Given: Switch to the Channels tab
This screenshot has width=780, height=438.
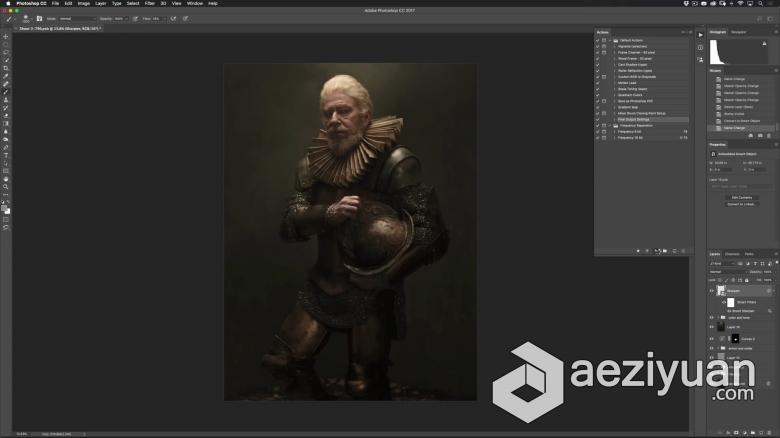Looking at the screenshot, I should (732, 254).
